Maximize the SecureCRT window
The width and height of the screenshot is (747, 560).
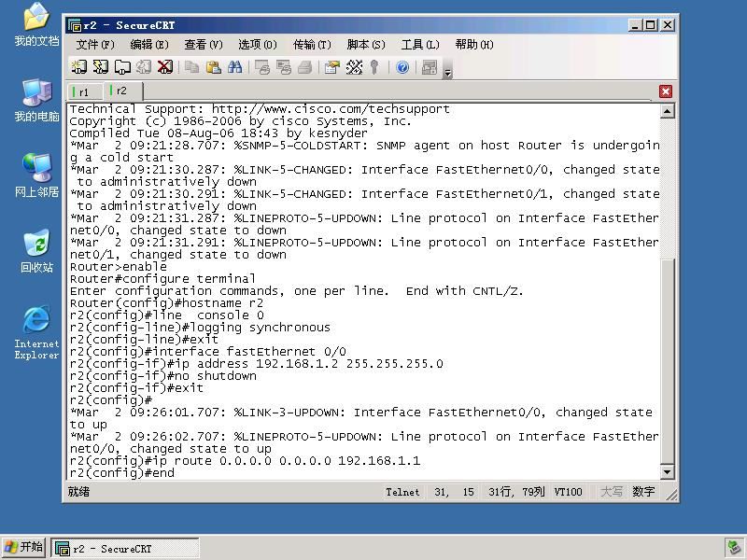click(650, 25)
